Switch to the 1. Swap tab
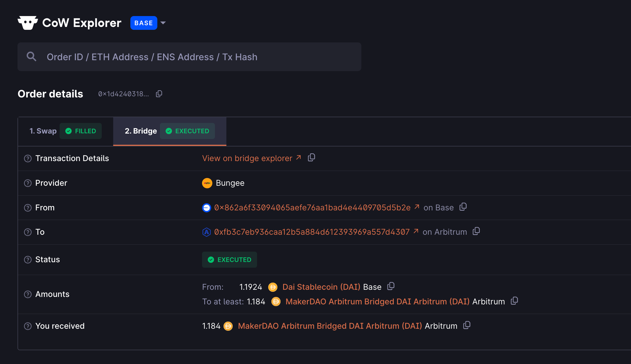 (43, 131)
